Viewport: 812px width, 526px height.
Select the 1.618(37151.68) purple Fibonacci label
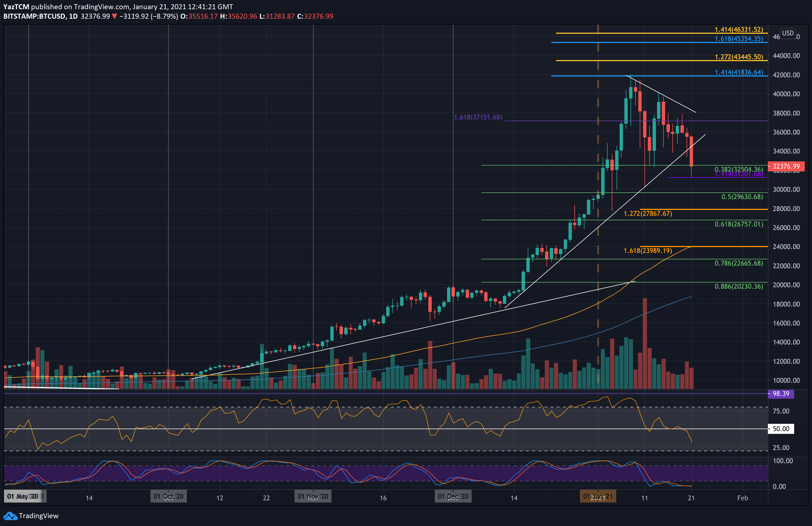coord(478,117)
